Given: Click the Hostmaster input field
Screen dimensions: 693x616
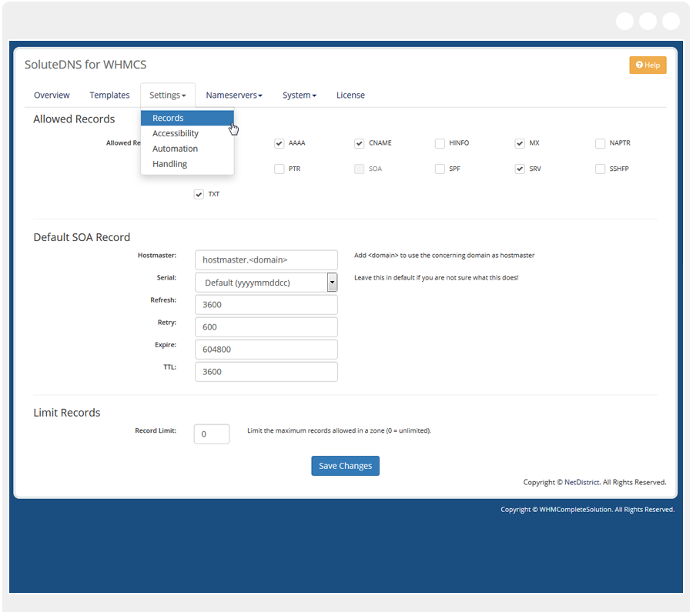Looking at the screenshot, I should click(266, 260).
